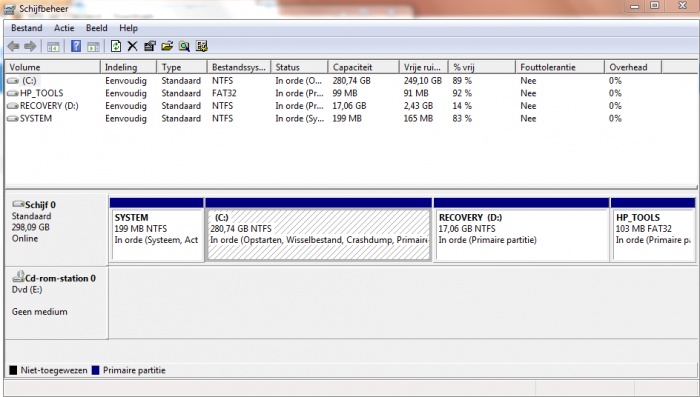Select the (C:) 280,74 GB partition block

[319, 230]
